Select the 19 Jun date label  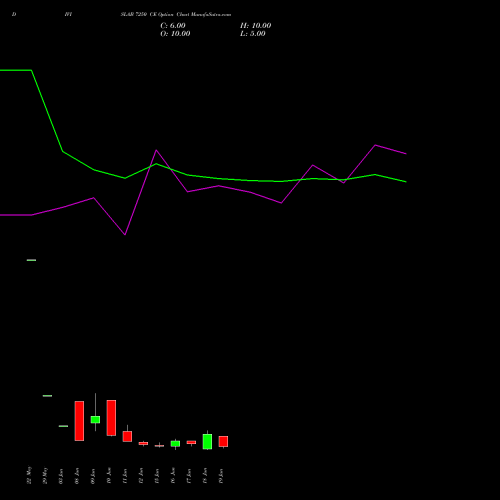[x=221, y=475]
